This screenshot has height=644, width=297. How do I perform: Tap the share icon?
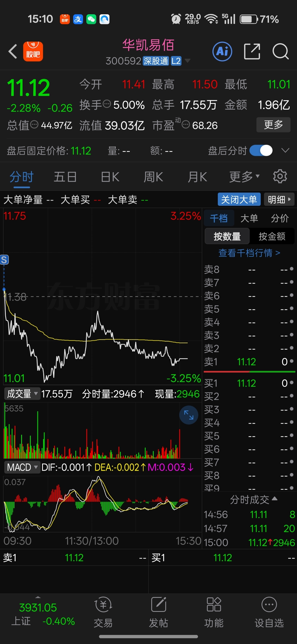click(252, 51)
